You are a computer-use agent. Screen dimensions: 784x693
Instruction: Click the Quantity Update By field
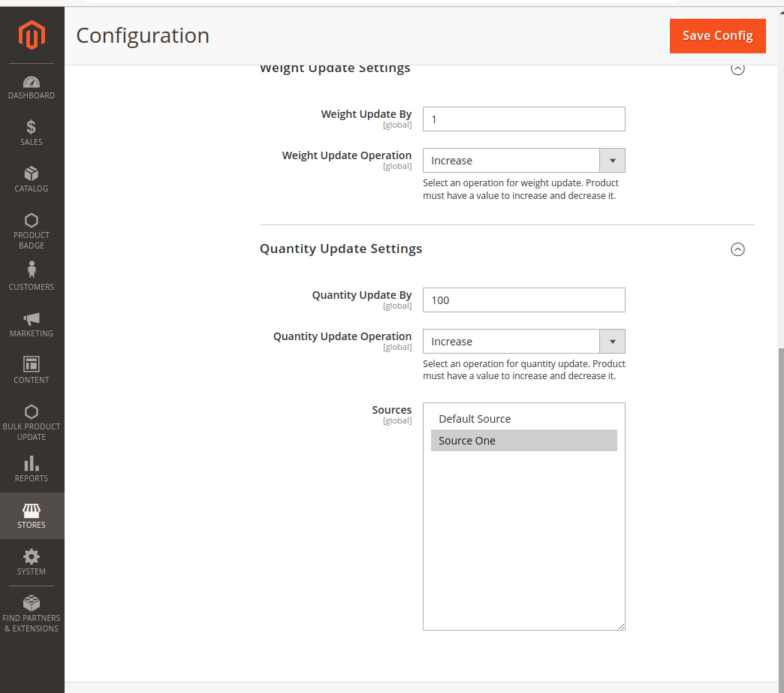(523, 300)
